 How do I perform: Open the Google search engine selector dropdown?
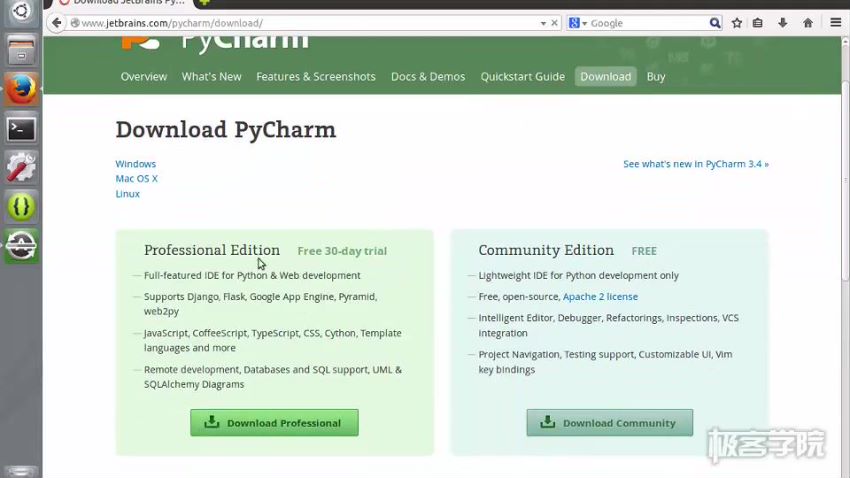point(577,23)
